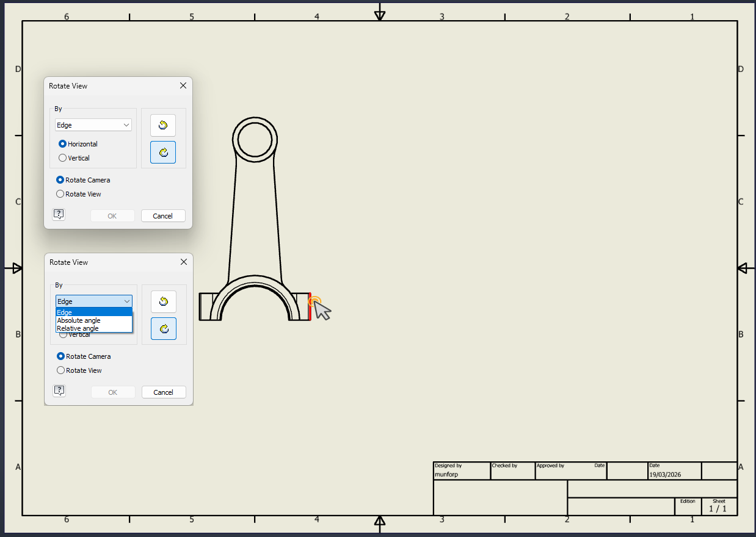
Task: Pick Edge from the open dropdown list
Action: pos(94,312)
